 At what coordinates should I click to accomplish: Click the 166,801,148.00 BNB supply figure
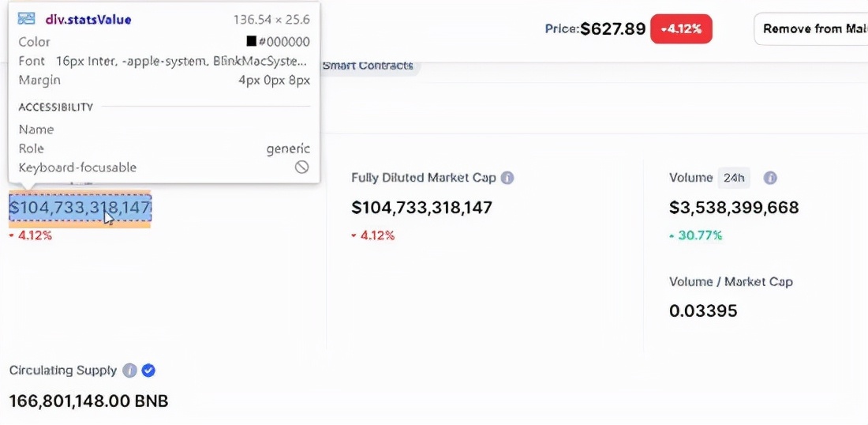pos(88,401)
